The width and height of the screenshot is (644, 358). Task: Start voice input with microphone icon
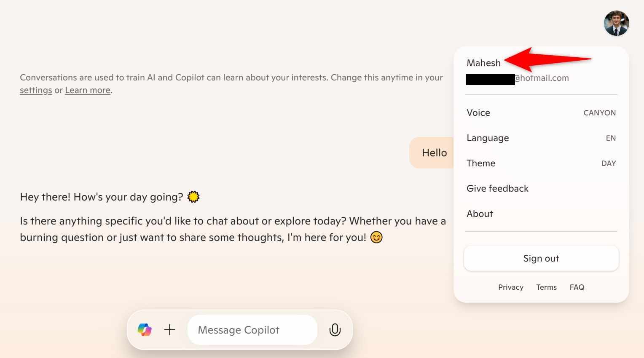click(335, 330)
